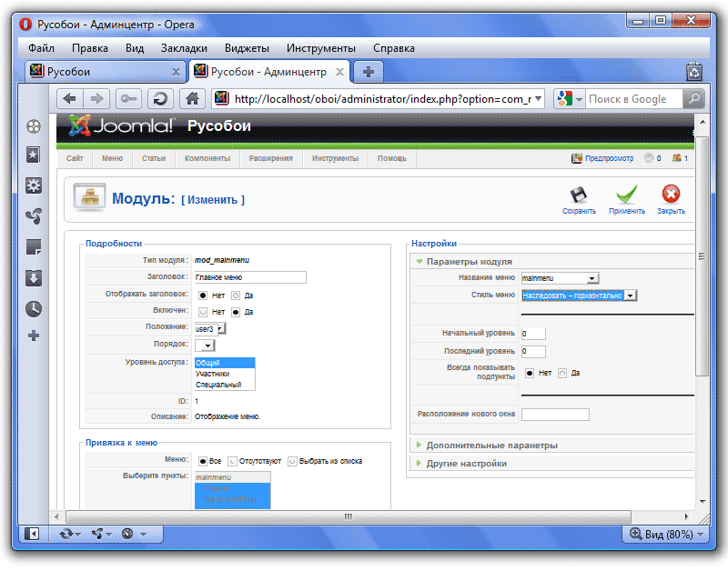Image resolution: width=728 pixels, height=571 pixels.
Task: Expand the 'Дополнительные параметры' section
Action: [491, 446]
